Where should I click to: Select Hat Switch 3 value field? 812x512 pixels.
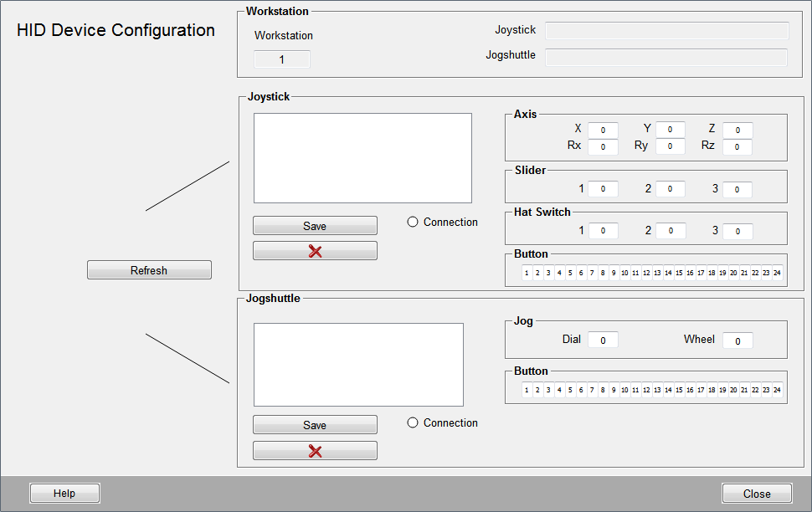tap(737, 232)
